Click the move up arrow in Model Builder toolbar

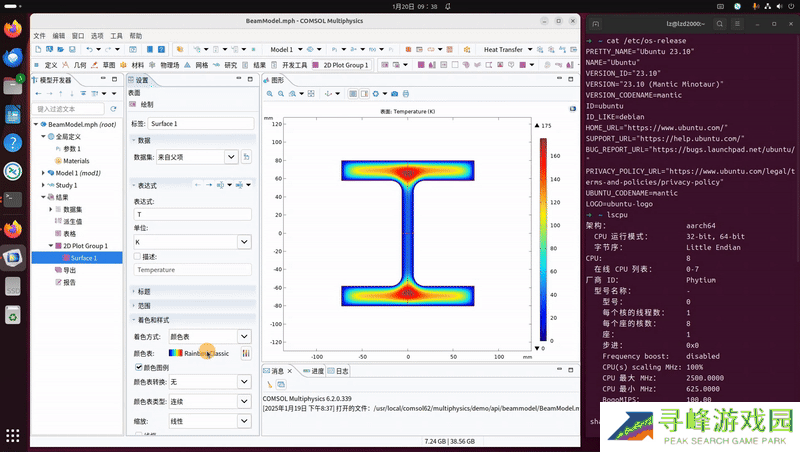[61, 93]
